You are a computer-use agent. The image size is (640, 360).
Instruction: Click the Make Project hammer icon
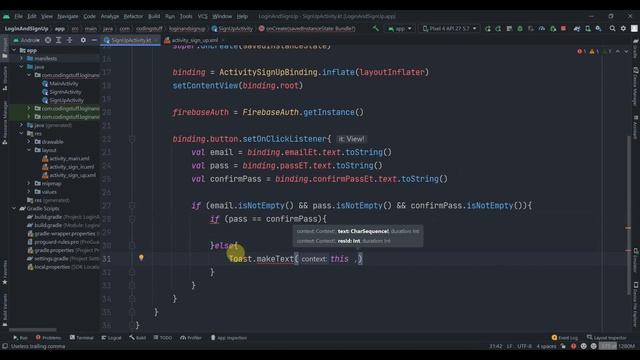pos(376,29)
